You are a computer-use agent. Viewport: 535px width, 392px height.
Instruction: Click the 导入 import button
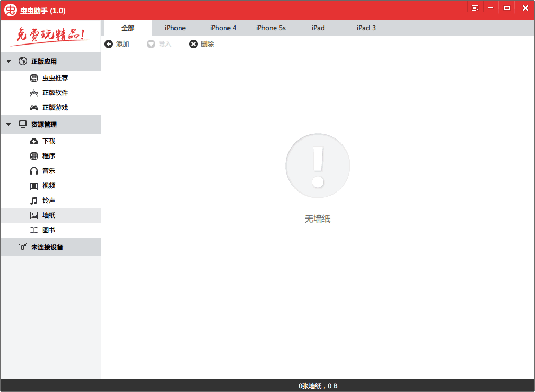(x=159, y=44)
